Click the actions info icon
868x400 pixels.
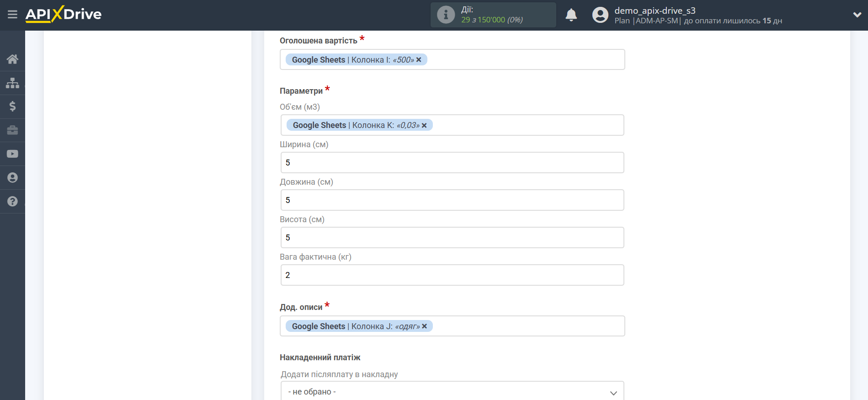pyautogui.click(x=446, y=15)
